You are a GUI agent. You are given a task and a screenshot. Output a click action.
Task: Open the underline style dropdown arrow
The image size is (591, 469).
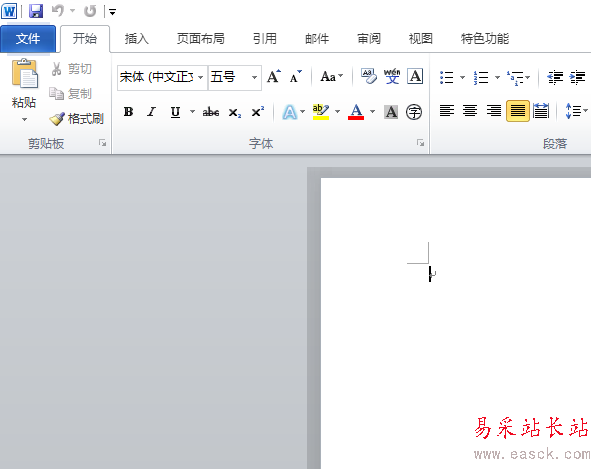tap(193, 112)
